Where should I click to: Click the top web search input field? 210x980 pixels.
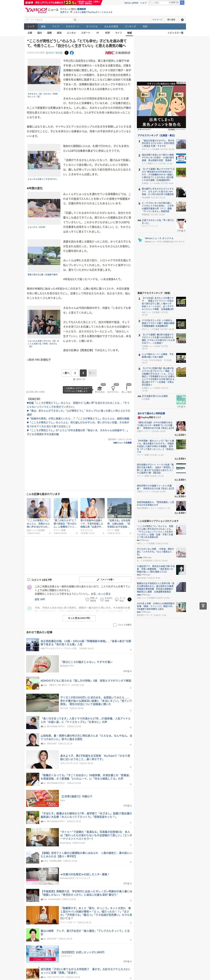[x=158, y=3]
